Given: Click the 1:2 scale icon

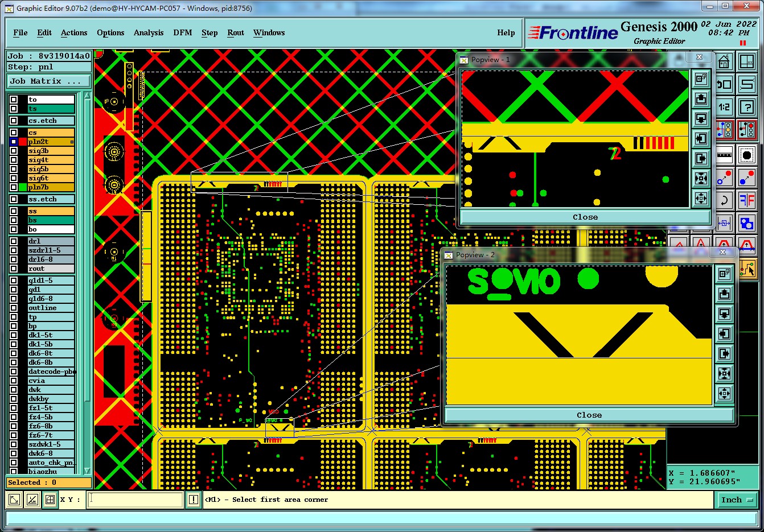Looking at the screenshot, I should coord(724,107).
